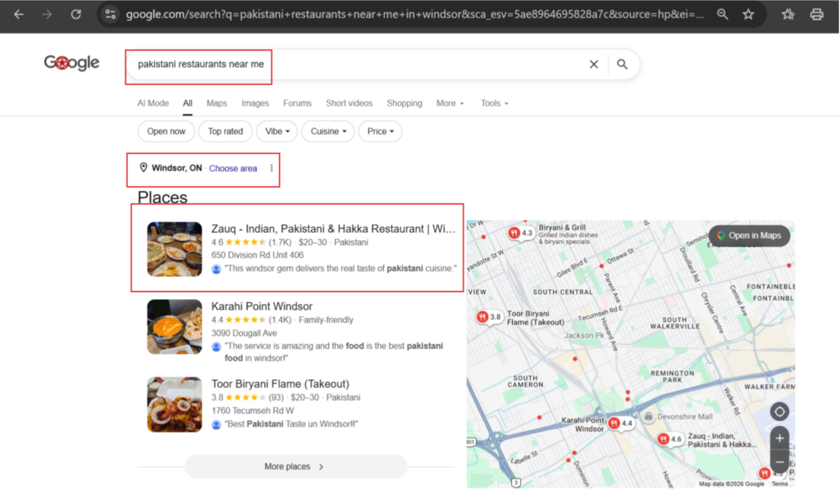Image resolution: width=840 pixels, height=504 pixels.
Task: Open the Zauq restaurant food thumbnail
Action: click(x=175, y=249)
